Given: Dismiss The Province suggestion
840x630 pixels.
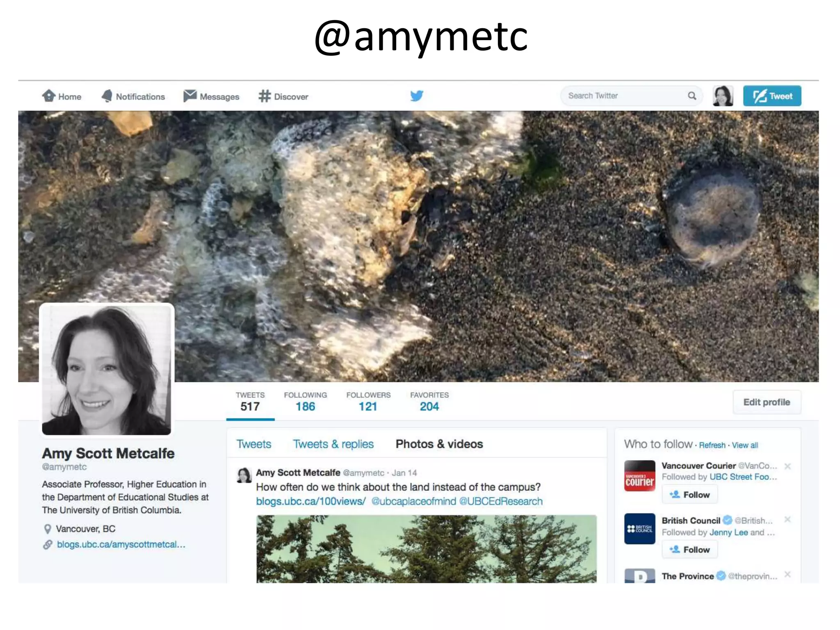Looking at the screenshot, I should click(787, 575).
